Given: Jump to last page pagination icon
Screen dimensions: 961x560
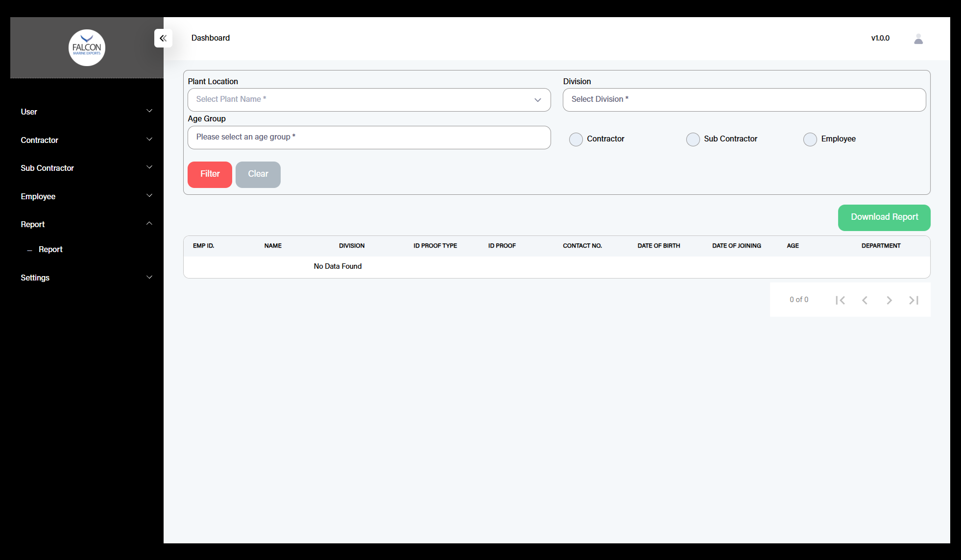Looking at the screenshot, I should (x=913, y=300).
